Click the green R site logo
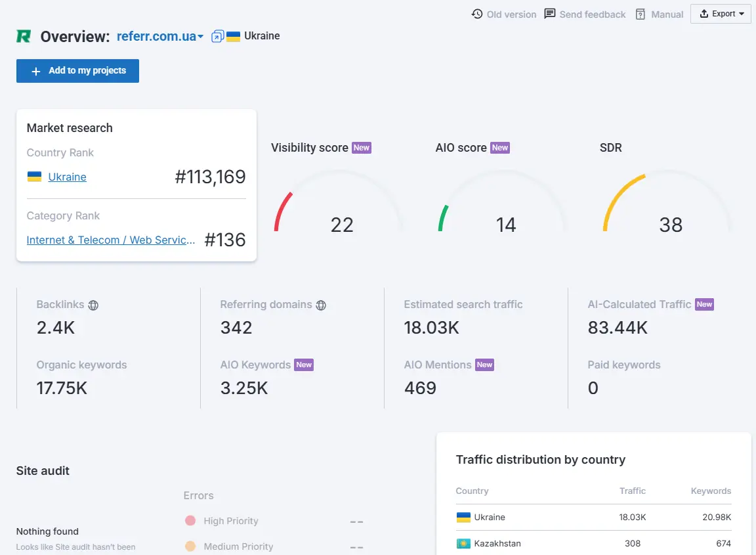Image resolution: width=756 pixels, height=555 pixels. tap(24, 36)
